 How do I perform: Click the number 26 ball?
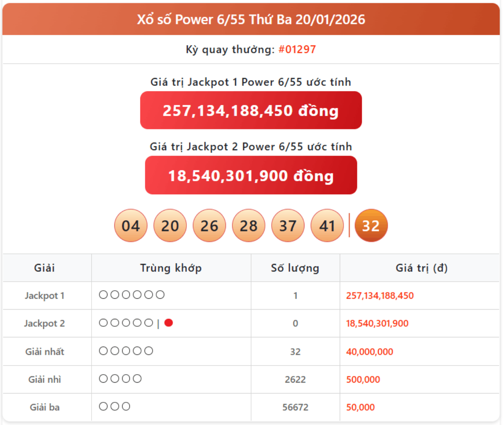pos(209,226)
